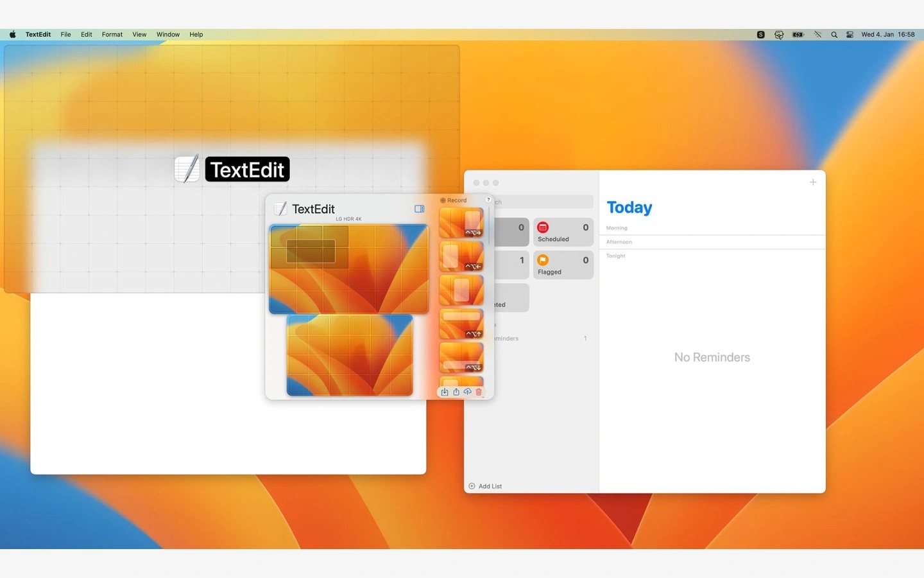Open Spotlight search from the menu bar
924x578 pixels.
point(834,35)
